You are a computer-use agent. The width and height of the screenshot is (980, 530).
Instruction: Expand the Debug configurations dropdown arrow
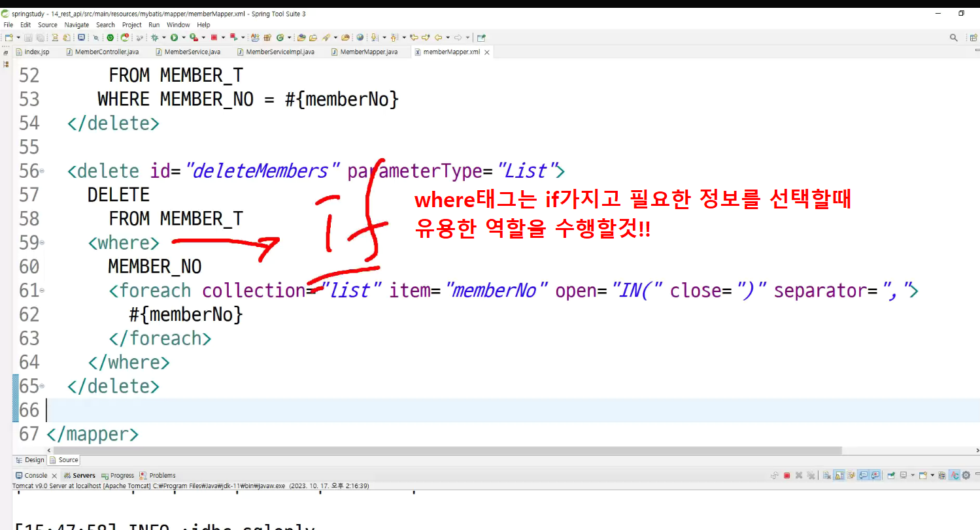coord(163,38)
